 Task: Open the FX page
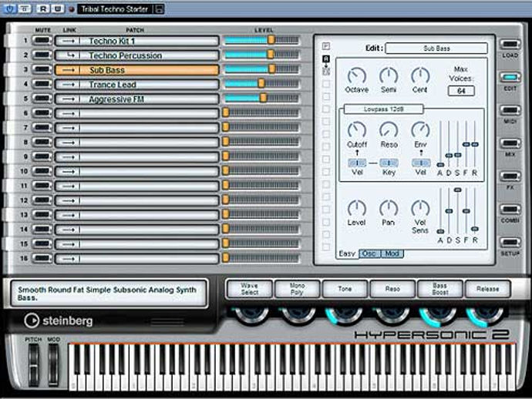510,176
